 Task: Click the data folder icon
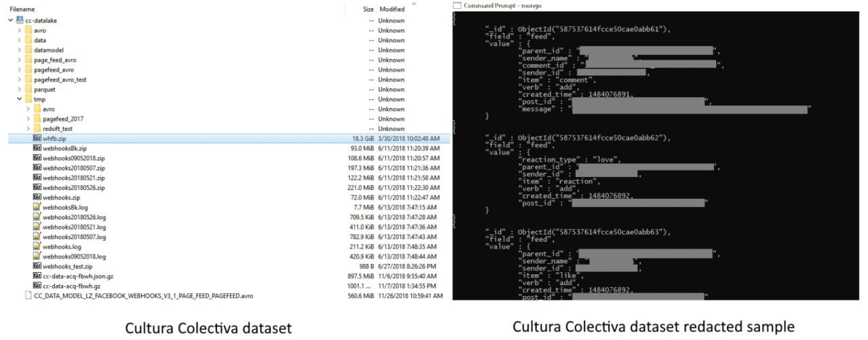point(28,40)
